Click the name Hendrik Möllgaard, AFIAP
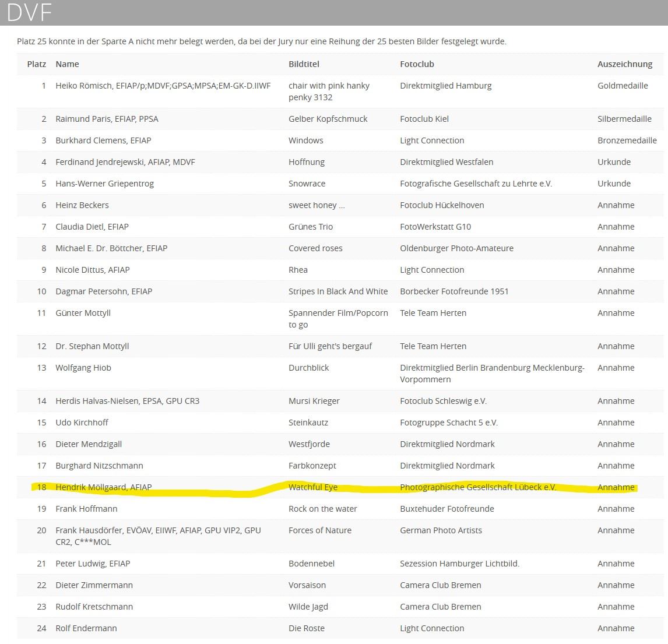Image resolution: width=668 pixels, height=644 pixels. (x=104, y=487)
